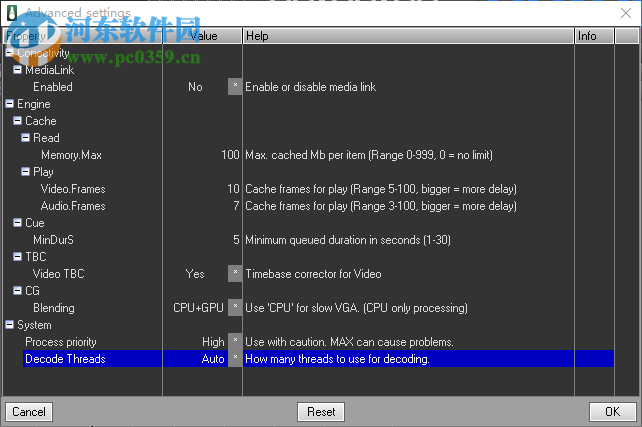Open the Blending value dropdown
This screenshot has width=642, height=427.
point(235,307)
